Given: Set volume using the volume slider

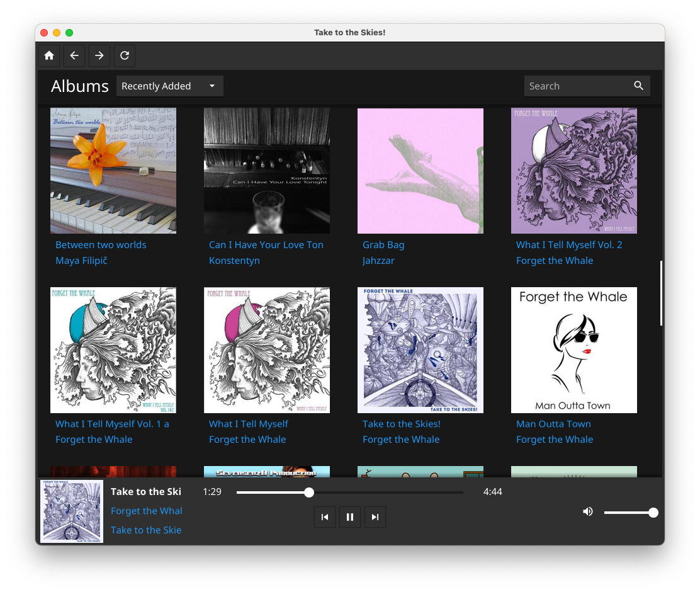Looking at the screenshot, I should coord(631,513).
